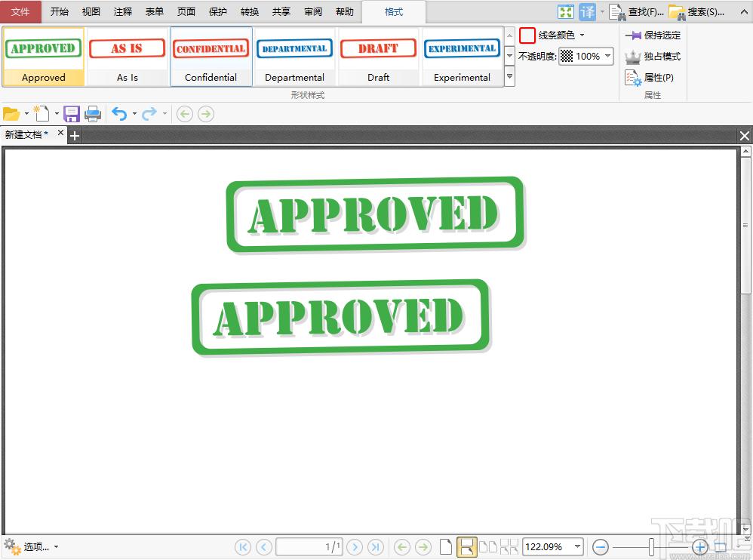Click zoom out minus icon
753x560 pixels.
[601, 546]
